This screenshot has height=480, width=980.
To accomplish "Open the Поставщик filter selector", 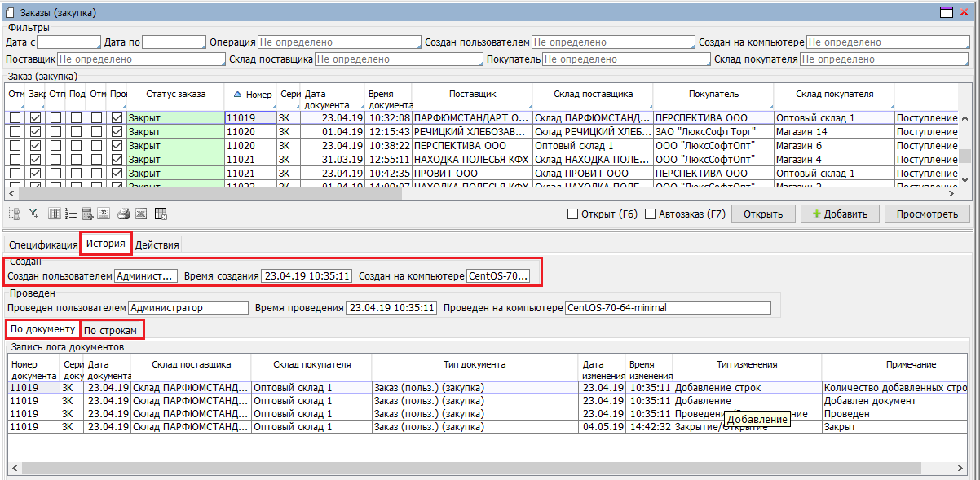I will 139,59.
